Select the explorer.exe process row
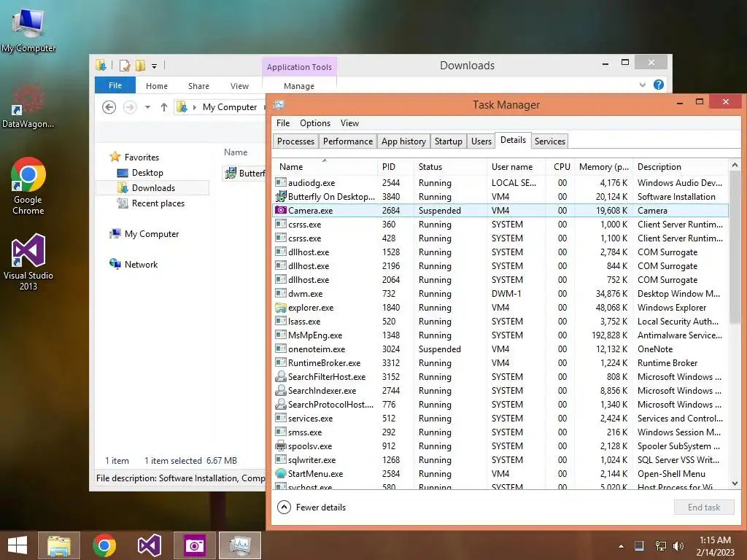The width and height of the screenshot is (747, 560). click(500, 308)
